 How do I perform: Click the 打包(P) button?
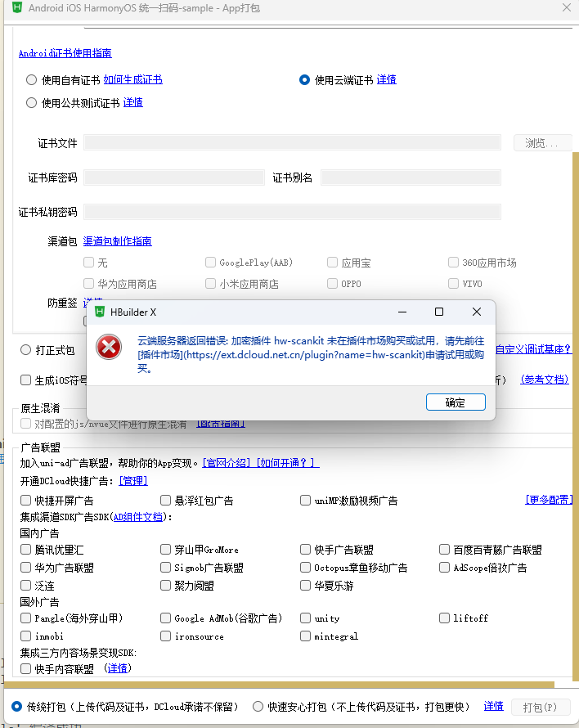540,707
